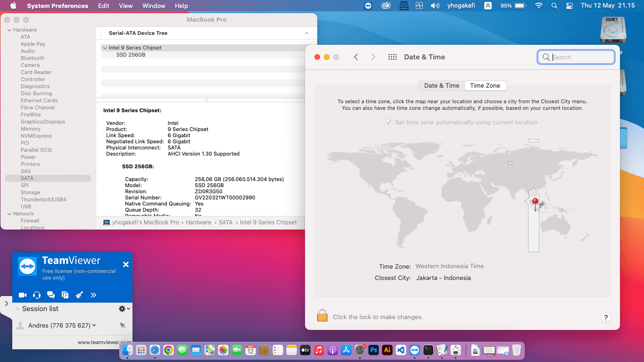
Task: Open Control Center in menu bar
Action: coord(570,6)
